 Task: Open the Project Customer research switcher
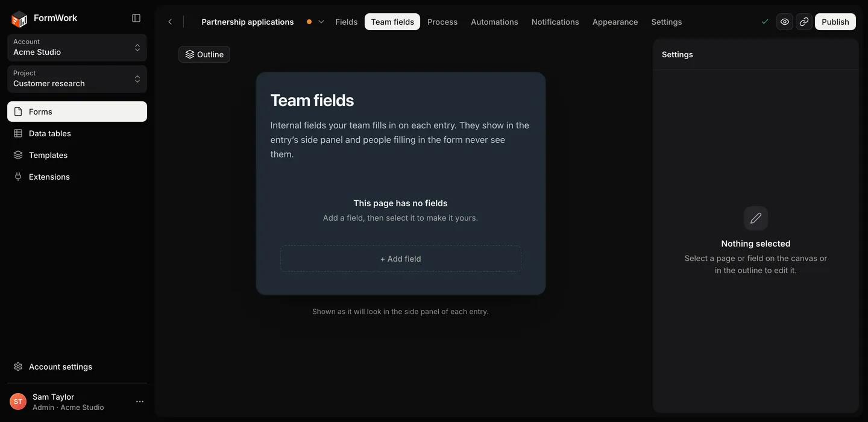click(77, 78)
